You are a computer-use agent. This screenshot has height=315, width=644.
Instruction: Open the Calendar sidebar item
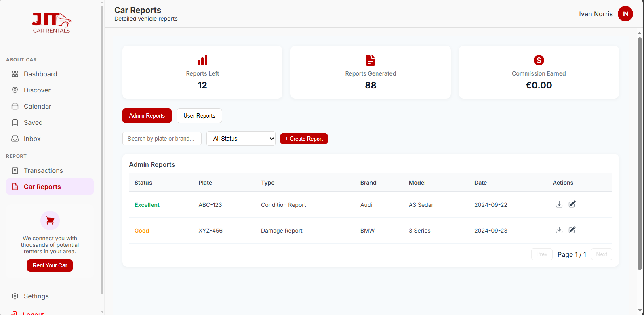click(50, 106)
